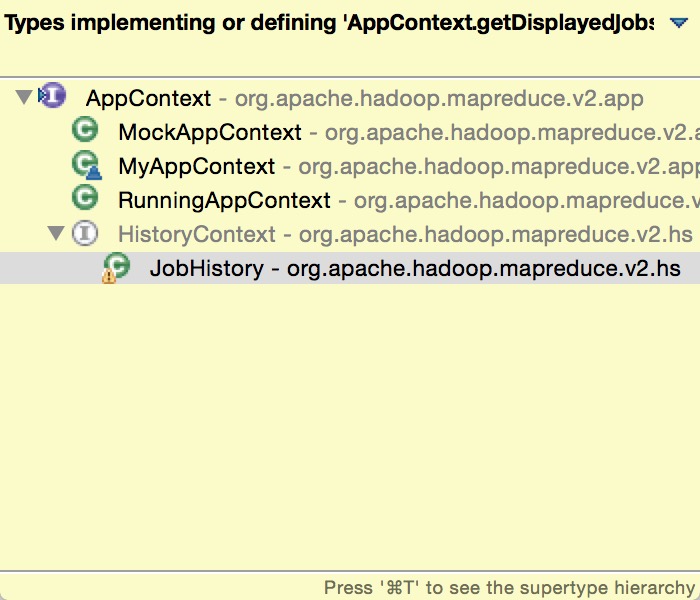
Task: Click the RunningAppContext class icon
Action: coord(85,197)
